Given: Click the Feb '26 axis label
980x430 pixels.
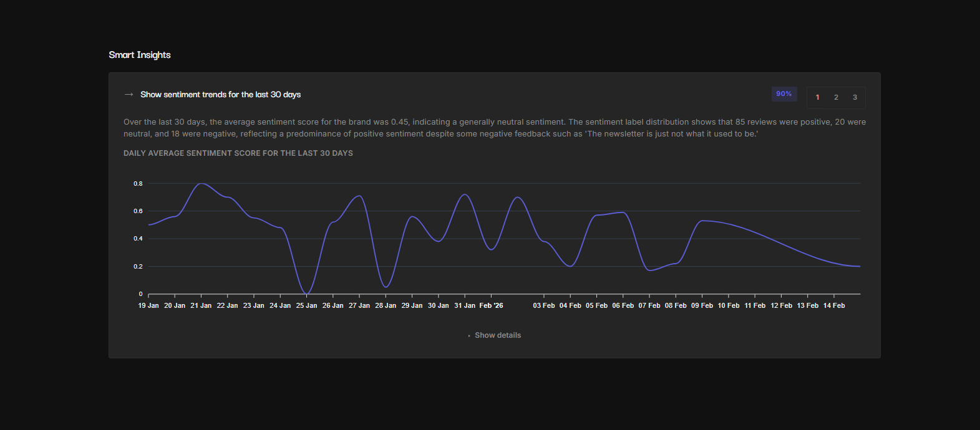Looking at the screenshot, I should tap(491, 306).
